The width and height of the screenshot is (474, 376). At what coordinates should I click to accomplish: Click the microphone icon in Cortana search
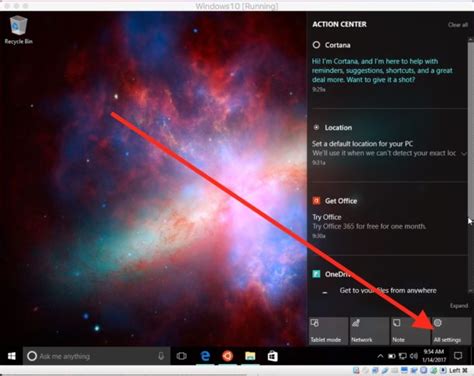point(161,356)
